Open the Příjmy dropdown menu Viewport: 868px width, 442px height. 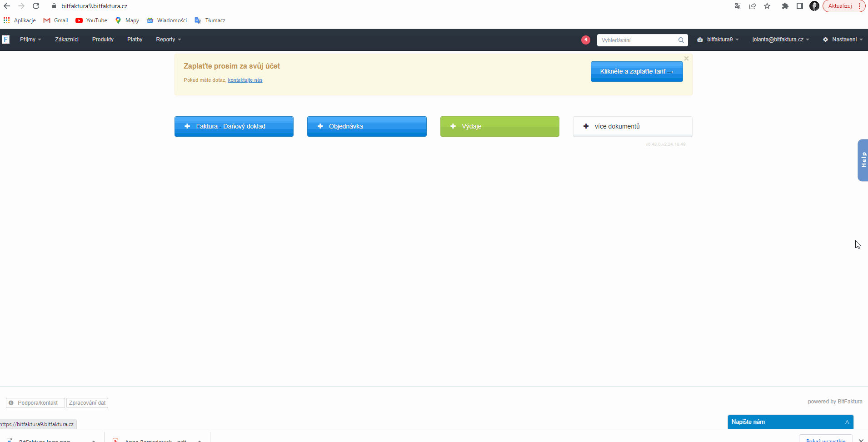(30, 40)
